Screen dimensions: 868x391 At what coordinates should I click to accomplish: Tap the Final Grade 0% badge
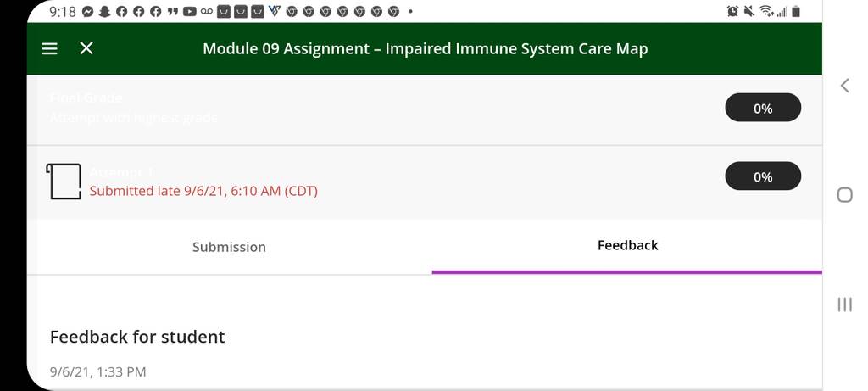click(763, 108)
